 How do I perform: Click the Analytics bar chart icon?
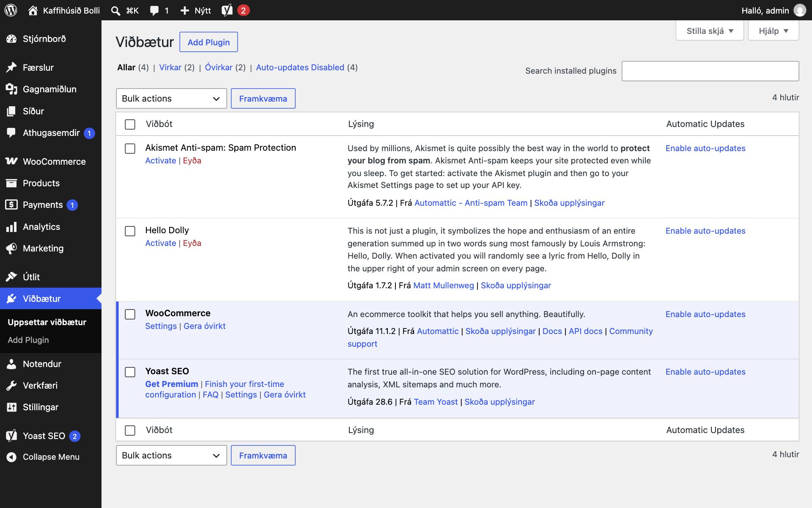[x=11, y=226]
